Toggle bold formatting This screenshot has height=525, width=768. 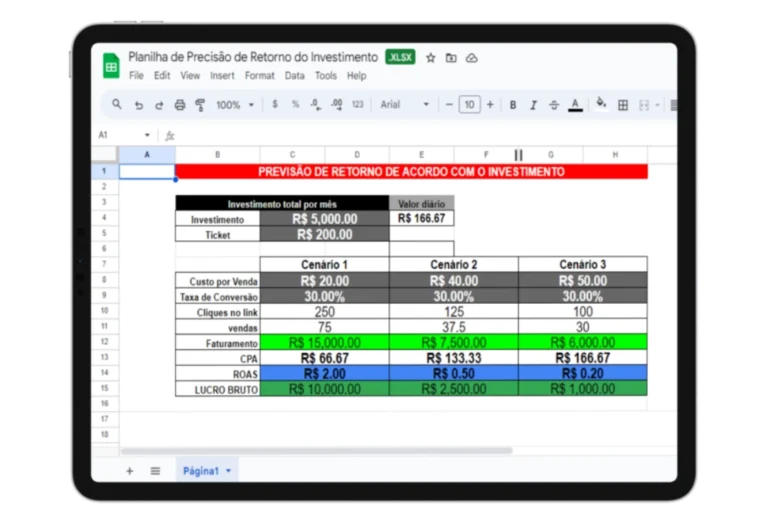pos(513,105)
